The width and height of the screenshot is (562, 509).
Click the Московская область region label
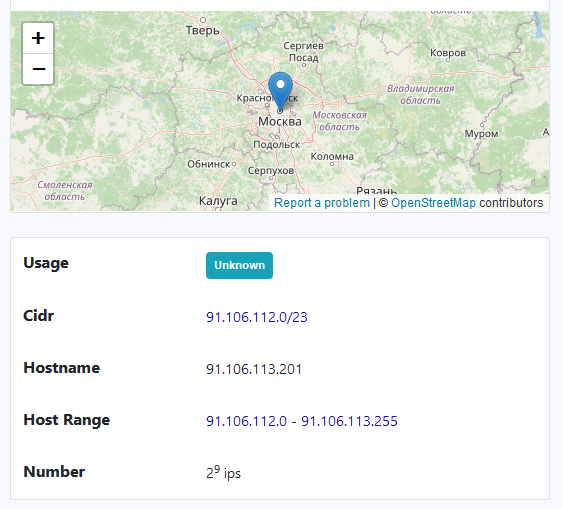pyautogui.click(x=339, y=121)
